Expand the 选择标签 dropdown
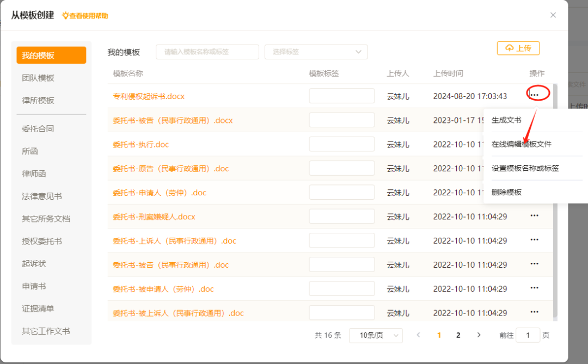Screen dimensions: 588x364 (316, 52)
